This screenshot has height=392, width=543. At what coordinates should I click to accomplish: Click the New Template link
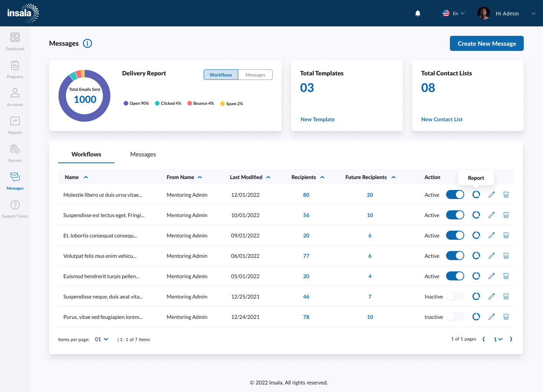tap(318, 119)
